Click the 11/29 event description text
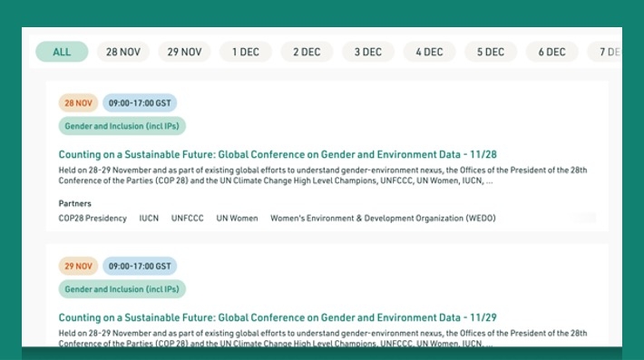The width and height of the screenshot is (644, 360). (x=323, y=338)
